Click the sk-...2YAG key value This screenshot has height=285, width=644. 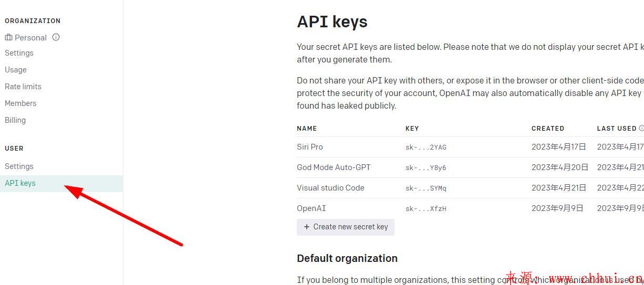click(426, 147)
